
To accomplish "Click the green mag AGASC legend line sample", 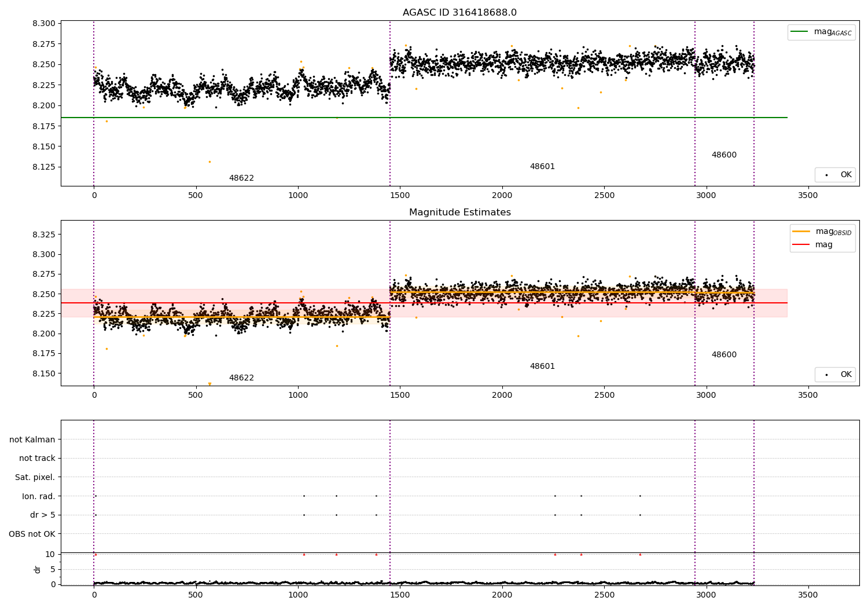I will [x=800, y=32].
